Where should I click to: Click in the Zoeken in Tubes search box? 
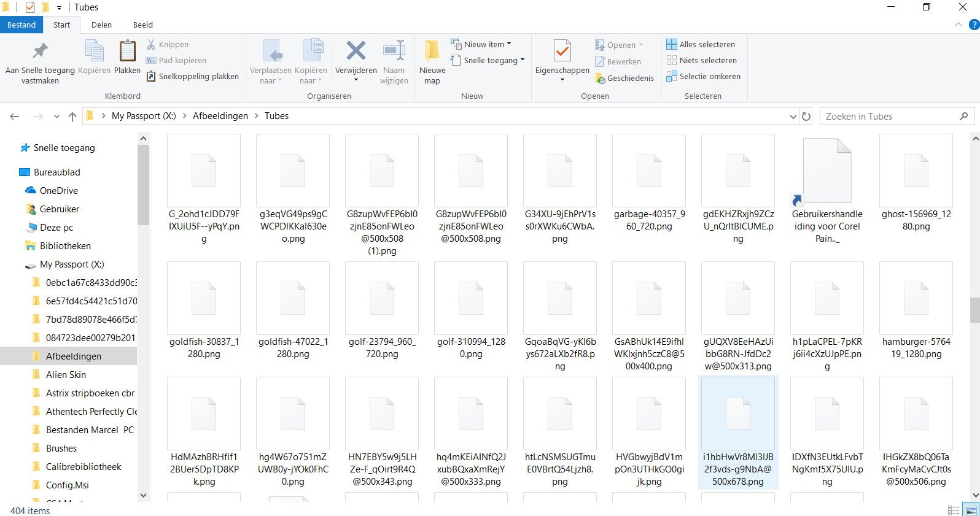(890, 117)
